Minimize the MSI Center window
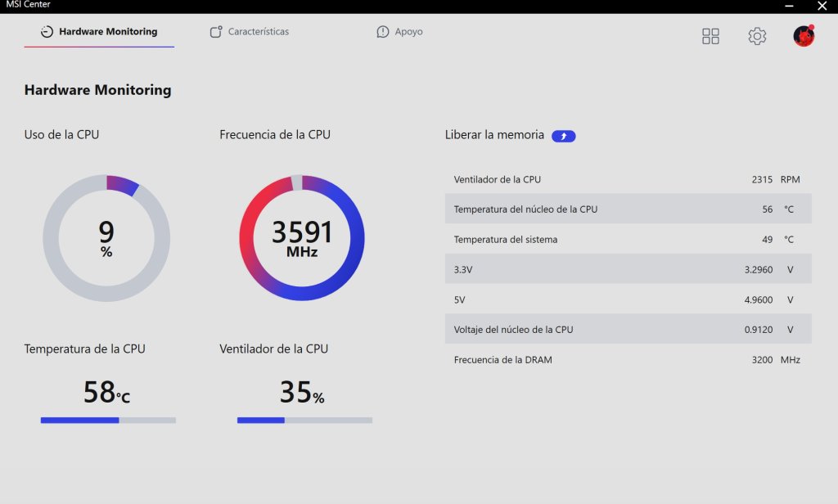Image resolution: width=838 pixels, height=504 pixels. coord(789,6)
